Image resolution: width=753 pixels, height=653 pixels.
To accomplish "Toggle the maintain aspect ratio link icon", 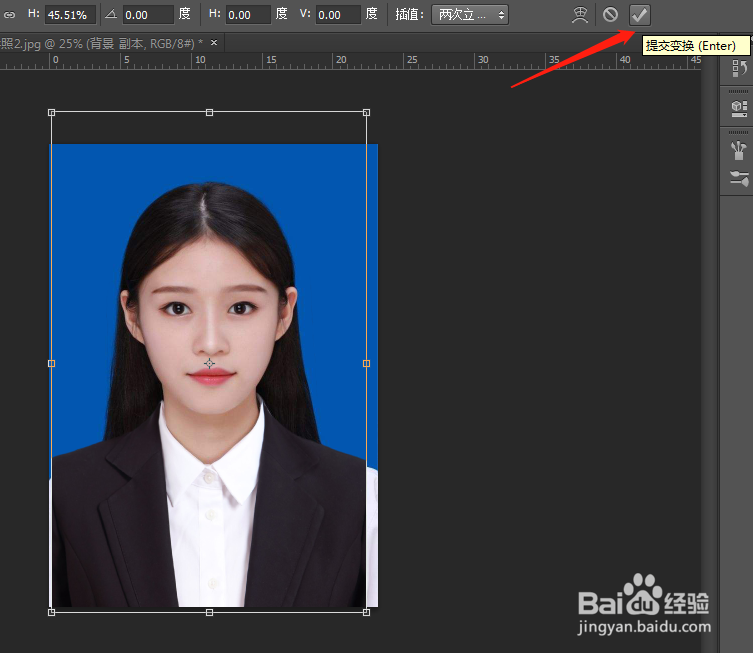I will 9,15.
